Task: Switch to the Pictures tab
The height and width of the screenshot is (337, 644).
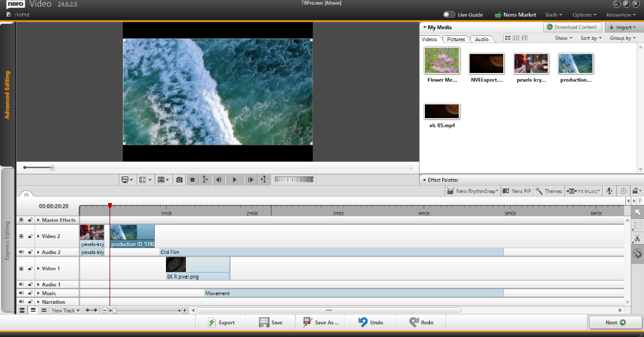Action: coord(456,39)
